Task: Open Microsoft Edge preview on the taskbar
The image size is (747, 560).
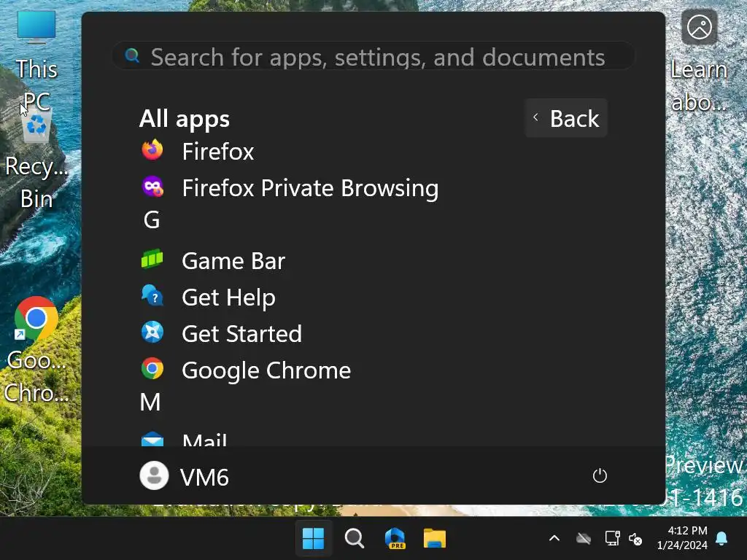Action: click(395, 539)
